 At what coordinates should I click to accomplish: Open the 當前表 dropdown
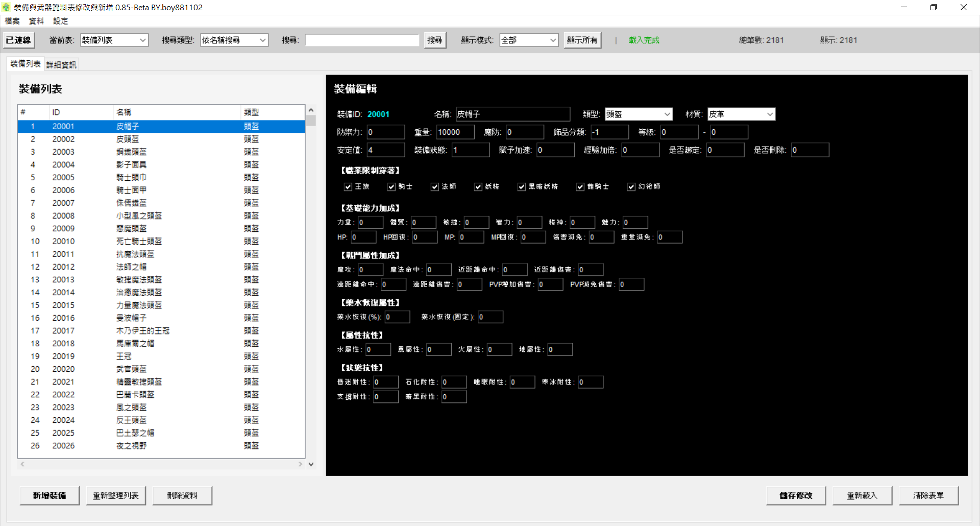(114, 40)
